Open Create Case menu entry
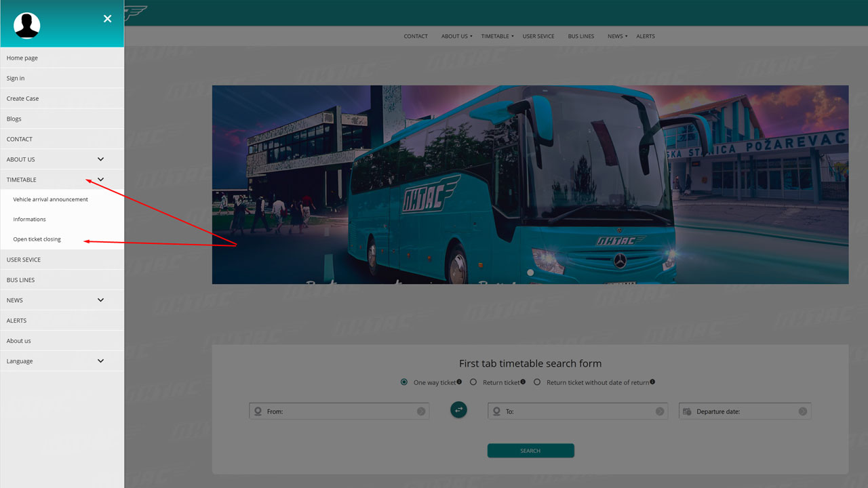Screen dimensions: 868x488 [x=62, y=98]
